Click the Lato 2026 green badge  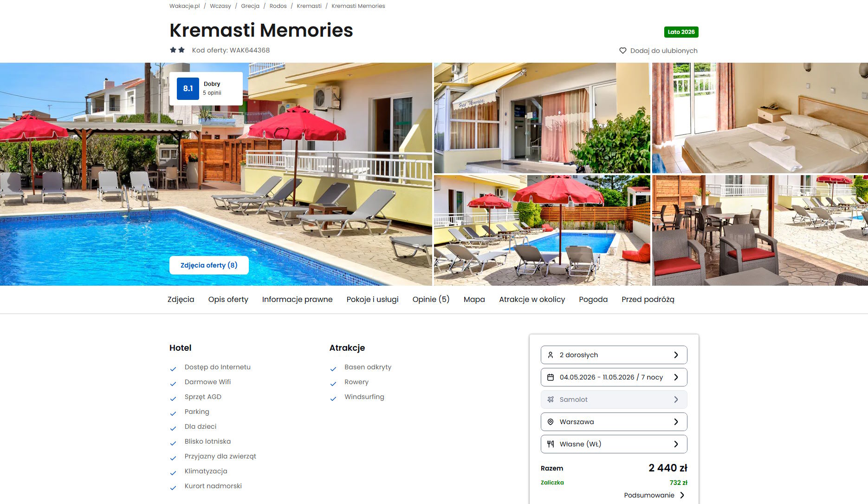tap(681, 32)
